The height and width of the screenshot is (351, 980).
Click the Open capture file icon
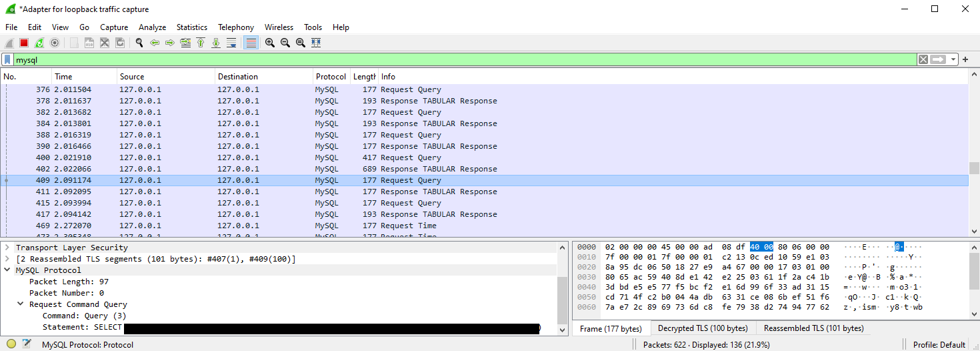click(74, 43)
